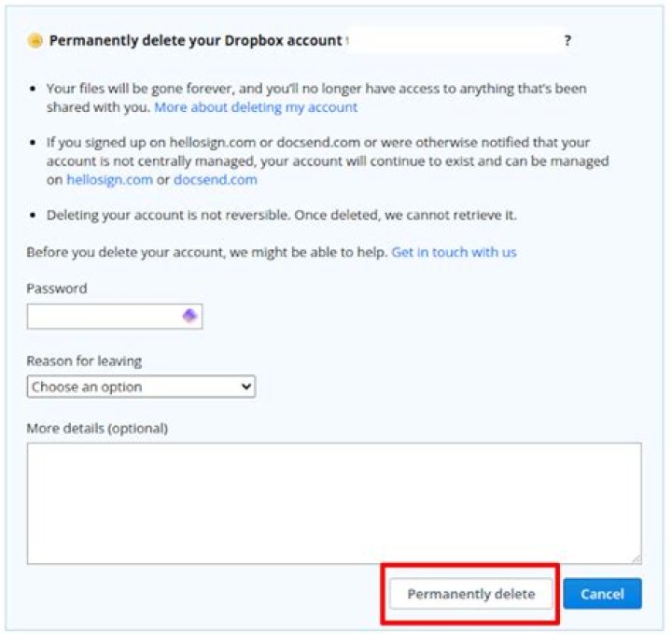Viewport: 672px width, 634px height.
Task: Click inside the More details text area
Action: (333, 502)
